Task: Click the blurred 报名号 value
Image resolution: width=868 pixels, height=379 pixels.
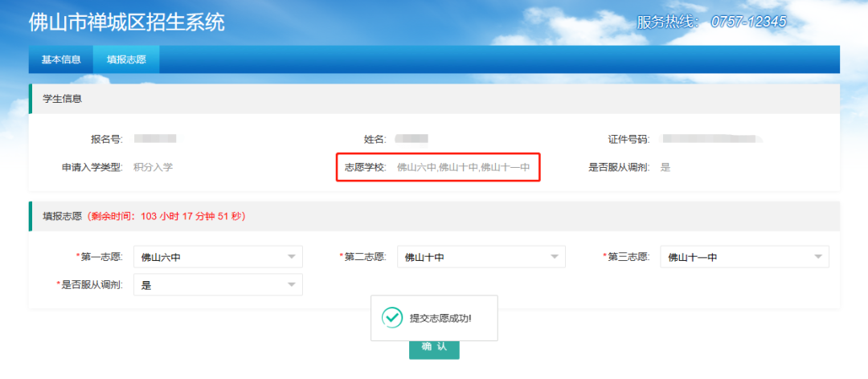Action: (x=154, y=140)
